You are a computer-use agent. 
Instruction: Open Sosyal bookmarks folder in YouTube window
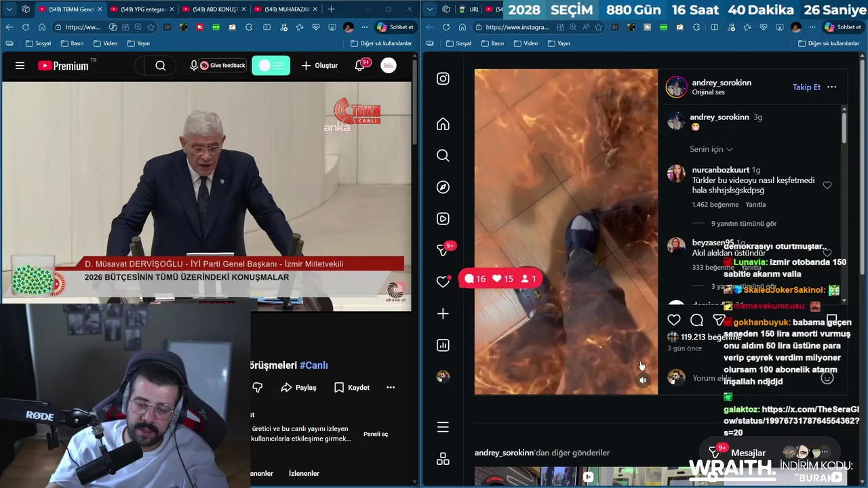tap(38, 43)
